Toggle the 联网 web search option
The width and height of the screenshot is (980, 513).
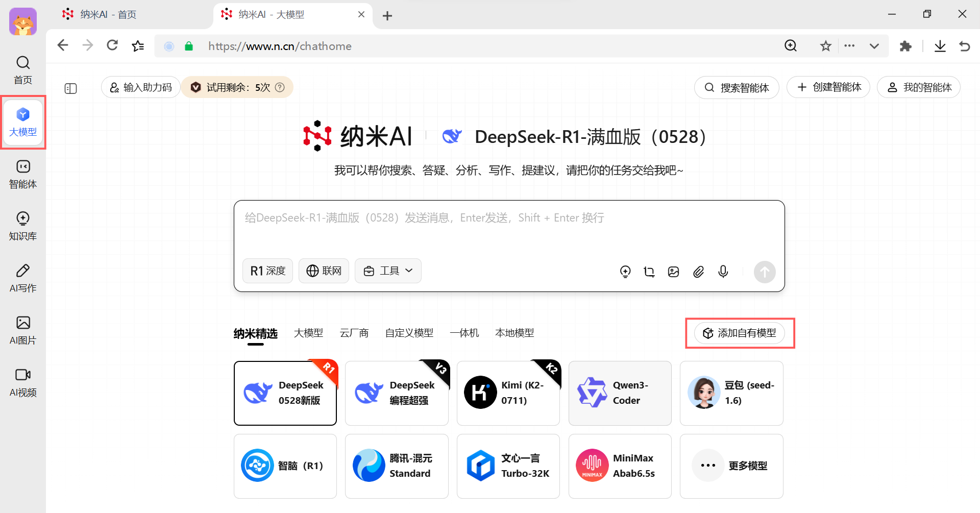click(324, 271)
